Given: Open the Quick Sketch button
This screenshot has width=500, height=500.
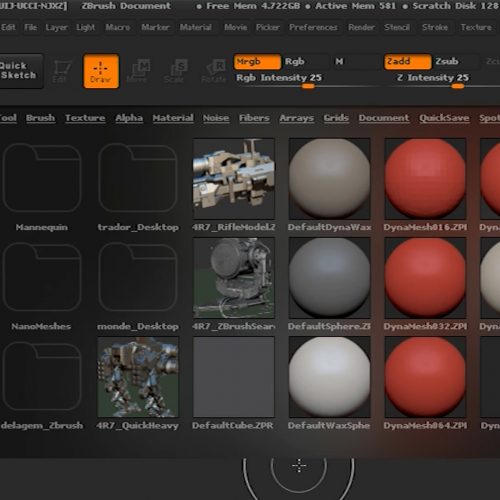Looking at the screenshot, I should [21, 71].
